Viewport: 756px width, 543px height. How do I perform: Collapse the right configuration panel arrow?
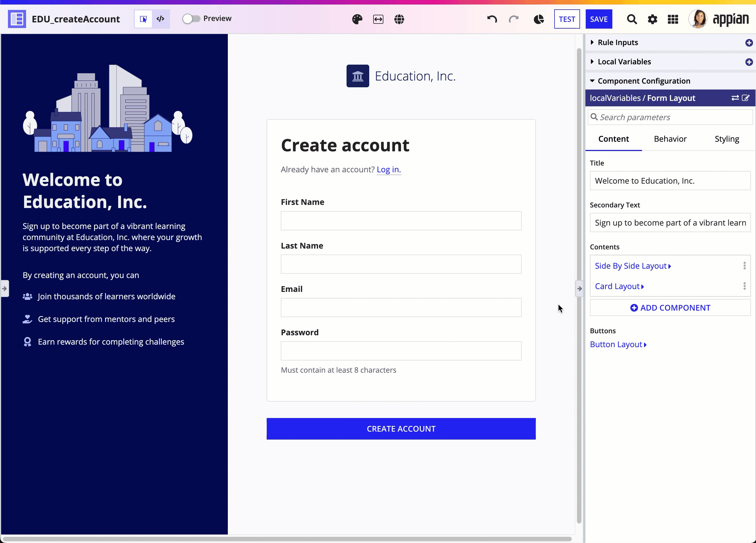[x=579, y=289]
